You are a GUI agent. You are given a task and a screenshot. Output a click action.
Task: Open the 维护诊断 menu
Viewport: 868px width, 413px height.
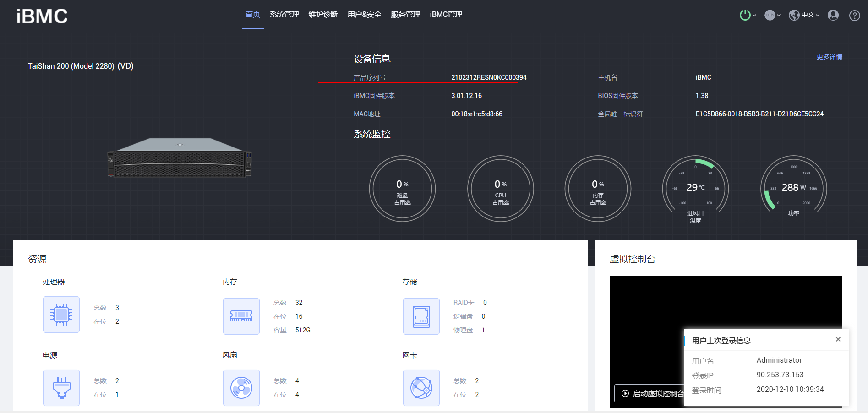coord(323,15)
